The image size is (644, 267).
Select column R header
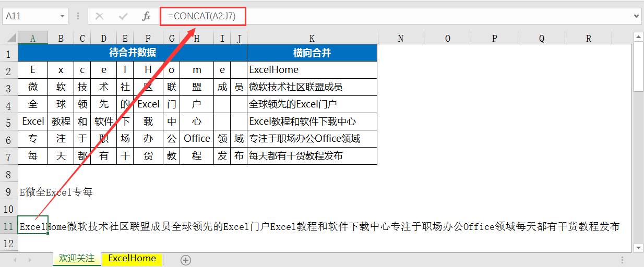tap(589, 39)
